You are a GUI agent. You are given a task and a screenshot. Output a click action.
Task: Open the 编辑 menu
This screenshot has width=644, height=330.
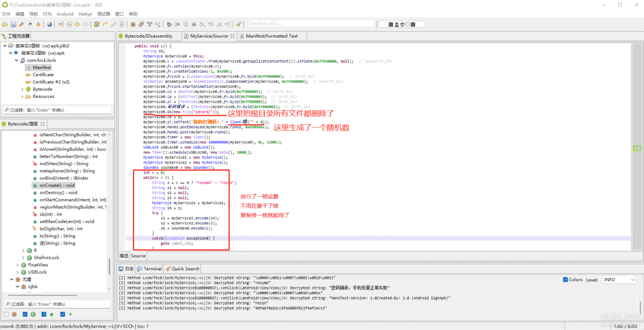(x=20, y=14)
